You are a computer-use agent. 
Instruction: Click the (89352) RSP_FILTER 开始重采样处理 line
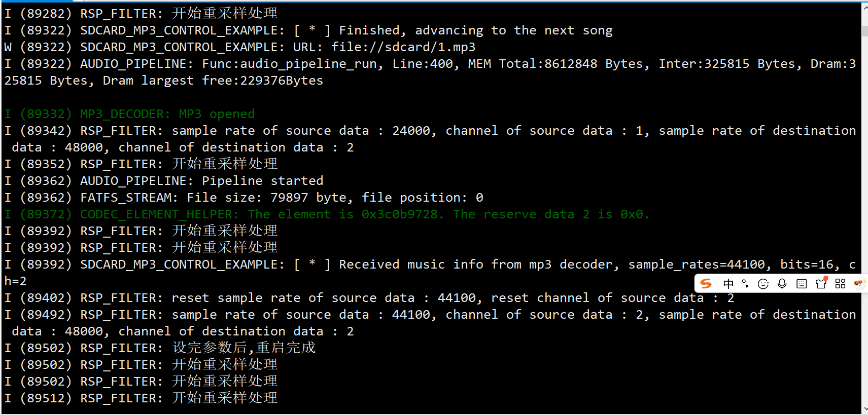pyautogui.click(x=141, y=164)
